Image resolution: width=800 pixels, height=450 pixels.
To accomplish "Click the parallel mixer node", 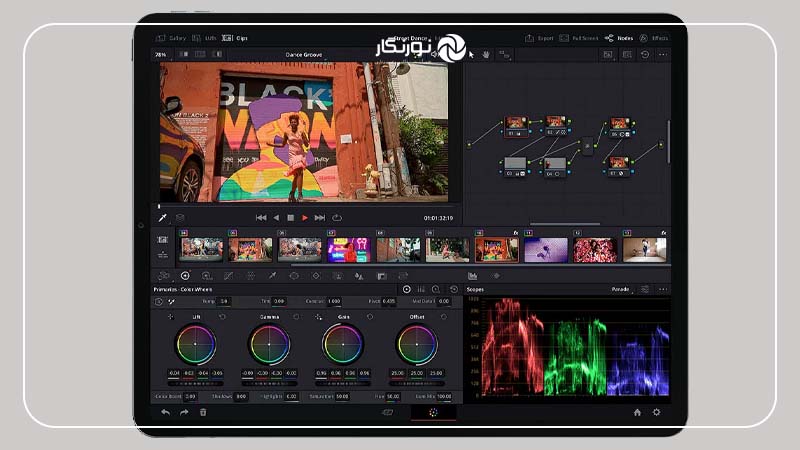I will click(587, 146).
